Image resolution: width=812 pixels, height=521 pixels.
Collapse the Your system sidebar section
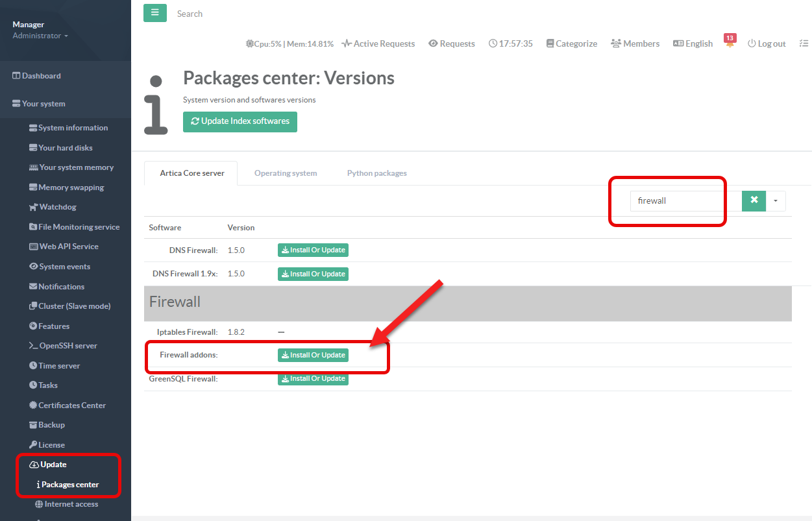(43, 103)
